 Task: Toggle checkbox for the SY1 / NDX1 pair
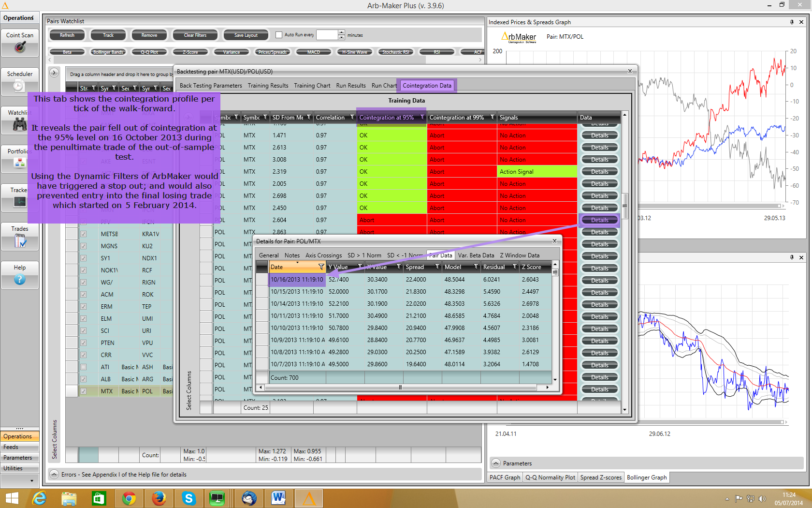[84, 258]
